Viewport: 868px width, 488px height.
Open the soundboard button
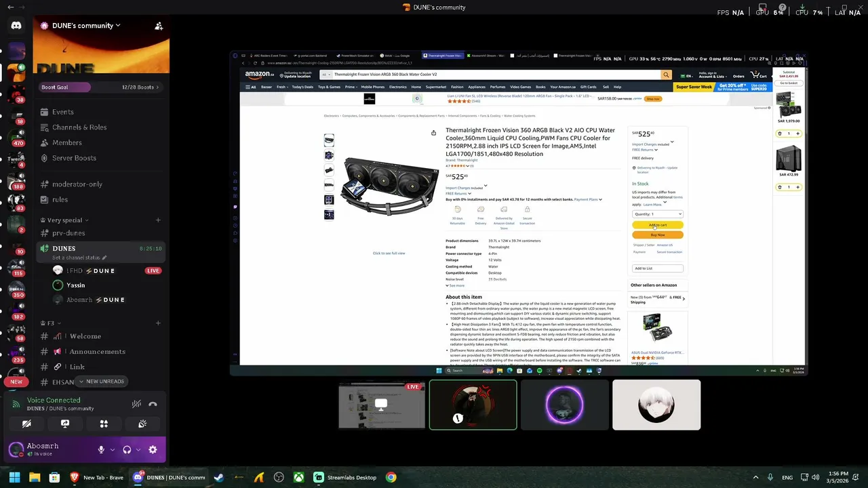pyautogui.click(x=142, y=424)
